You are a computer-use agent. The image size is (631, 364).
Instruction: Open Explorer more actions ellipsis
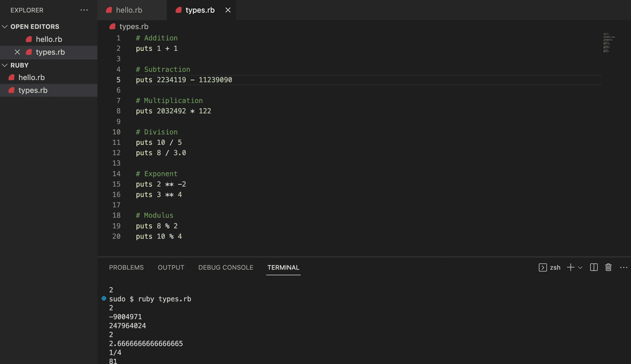[x=84, y=10]
